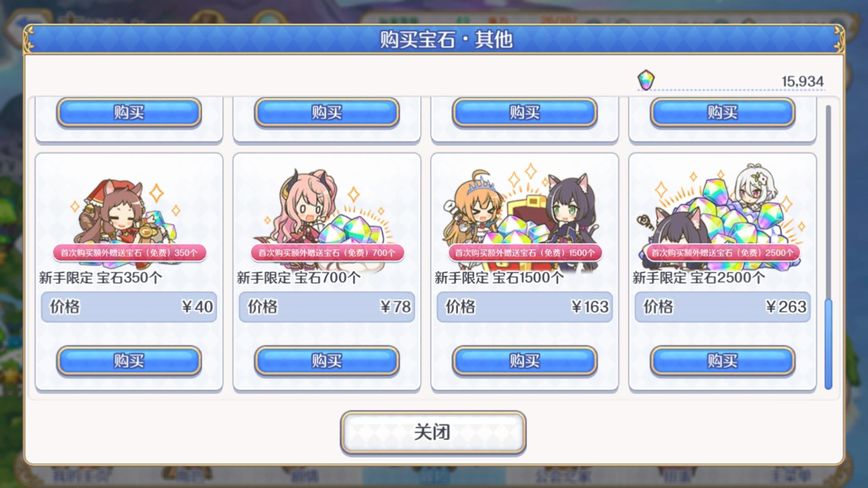Viewport: 868px width, 488px height.
Task: Click the ¥40 price field
Action: point(129,307)
